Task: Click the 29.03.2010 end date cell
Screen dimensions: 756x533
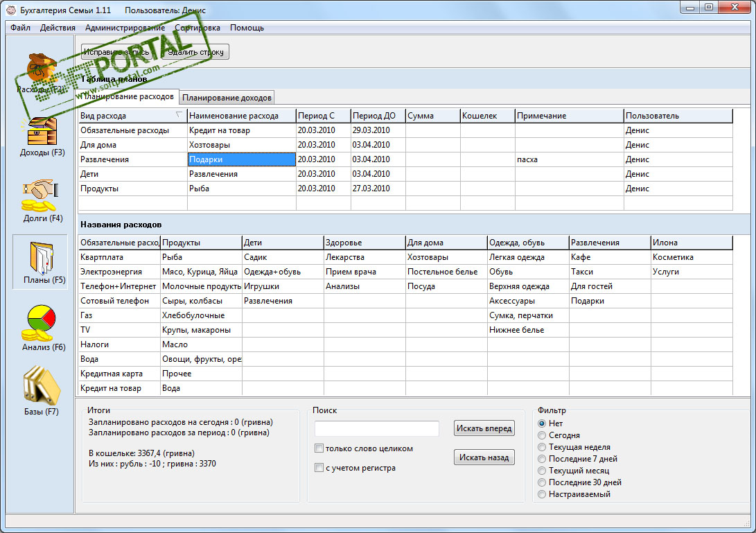Action: click(x=378, y=130)
